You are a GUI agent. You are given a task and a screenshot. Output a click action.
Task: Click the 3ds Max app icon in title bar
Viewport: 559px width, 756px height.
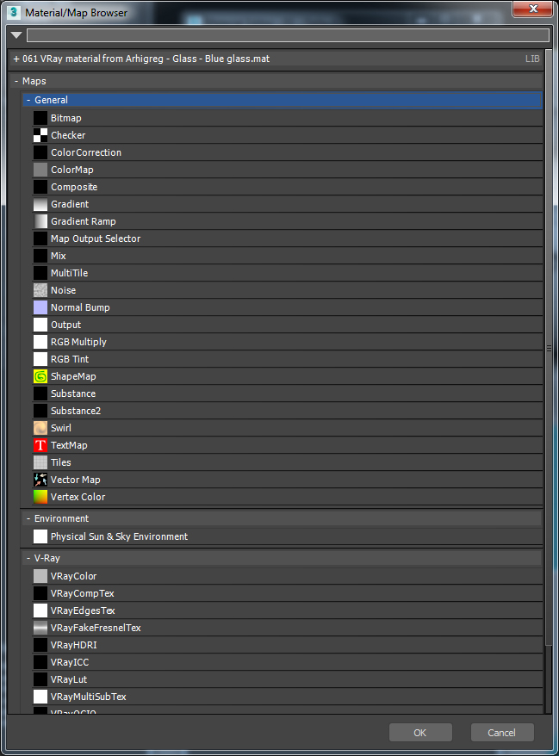click(x=14, y=12)
